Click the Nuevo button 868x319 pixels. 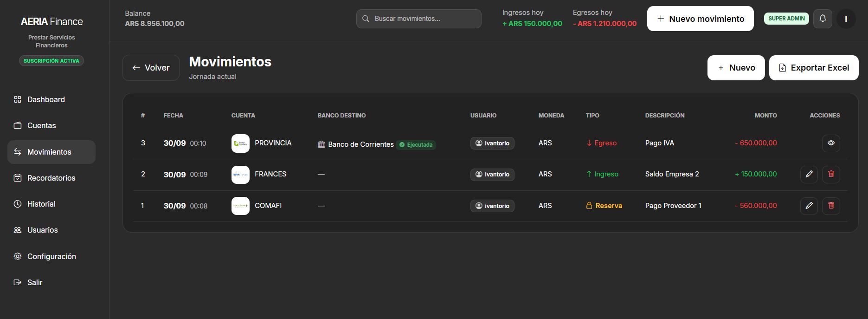(736, 68)
